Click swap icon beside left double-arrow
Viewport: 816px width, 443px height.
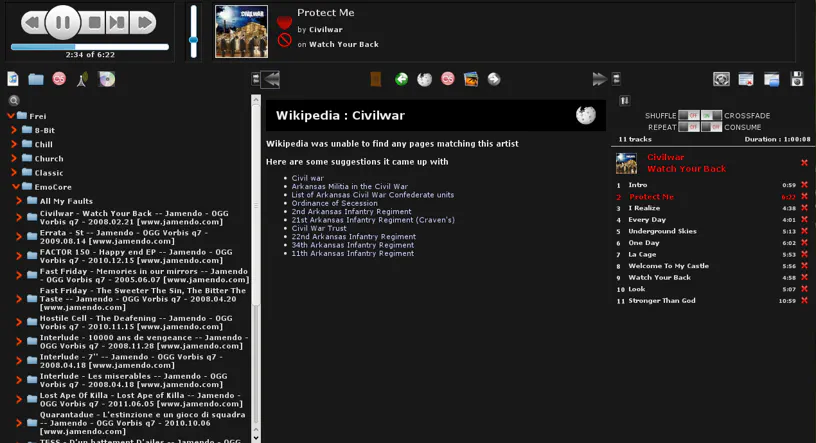[256, 79]
